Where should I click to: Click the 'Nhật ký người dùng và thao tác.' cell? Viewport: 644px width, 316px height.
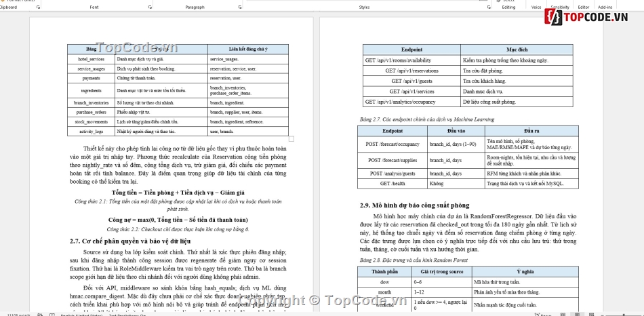click(161, 132)
